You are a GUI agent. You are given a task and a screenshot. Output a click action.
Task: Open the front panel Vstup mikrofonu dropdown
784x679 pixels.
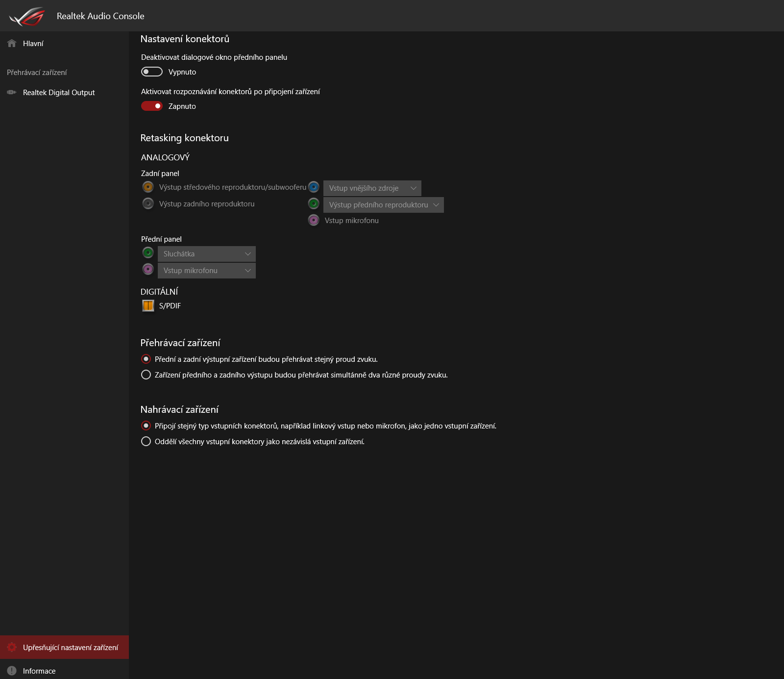[207, 271]
